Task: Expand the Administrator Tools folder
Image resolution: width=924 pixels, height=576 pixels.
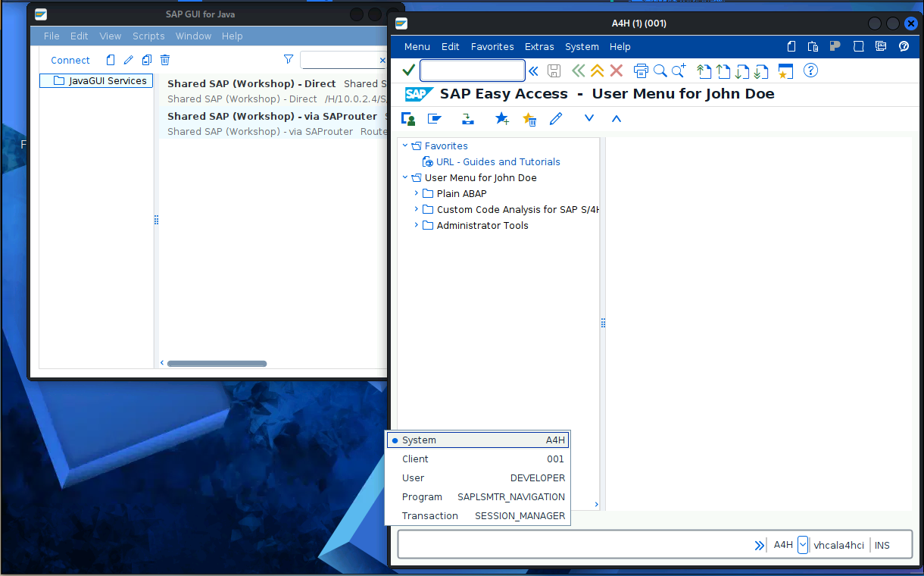Action: pos(417,225)
